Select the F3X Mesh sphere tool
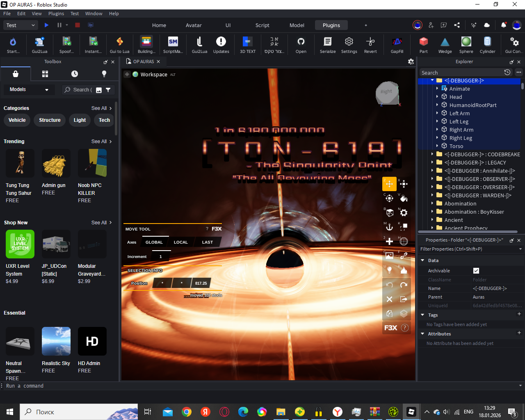Image resolution: width=525 pixels, height=420 pixels. [x=404, y=241]
